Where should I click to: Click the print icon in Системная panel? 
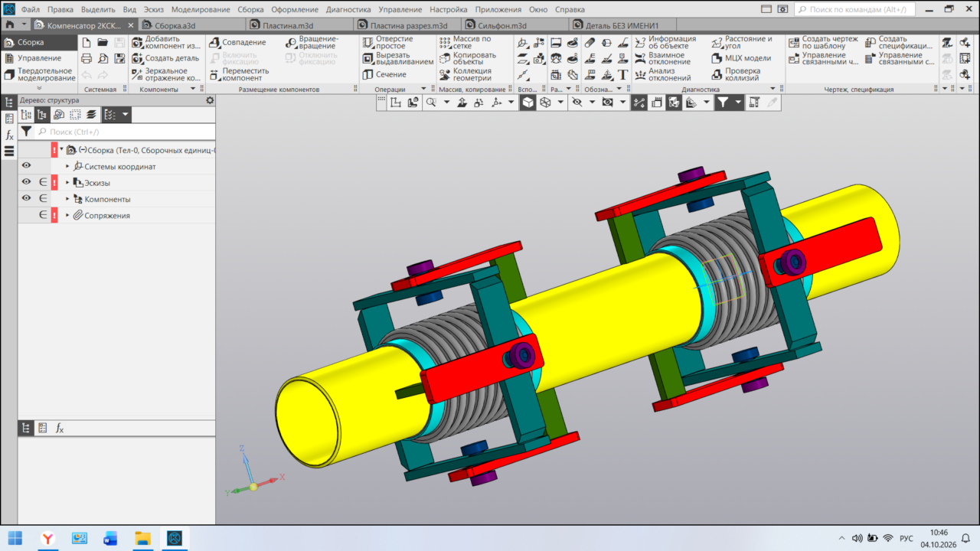(x=87, y=59)
